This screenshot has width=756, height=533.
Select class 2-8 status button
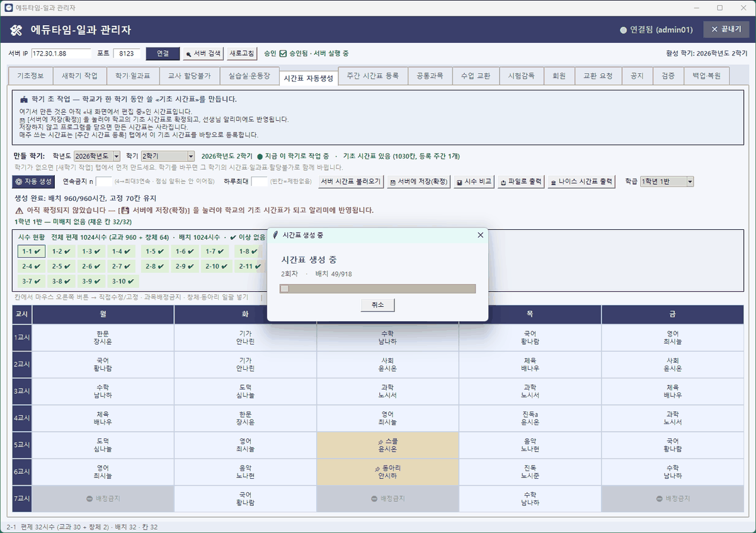156,266
